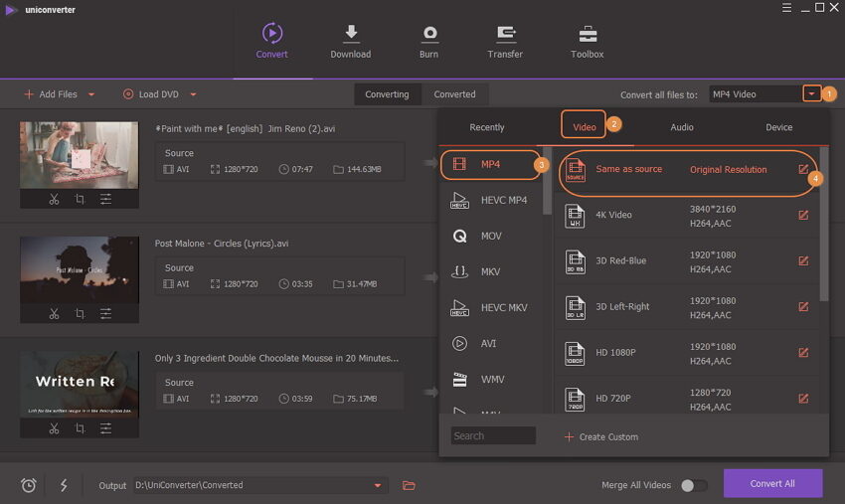Image resolution: width=845 pixels, height=504 pixels.
Task: Click the alarm clock schedule icon
Action: point(29,485)
